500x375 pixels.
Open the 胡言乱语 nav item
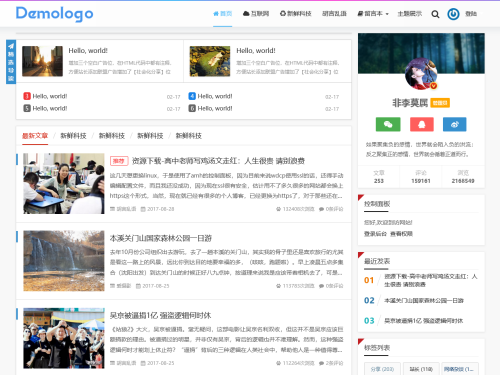point(334,14)
